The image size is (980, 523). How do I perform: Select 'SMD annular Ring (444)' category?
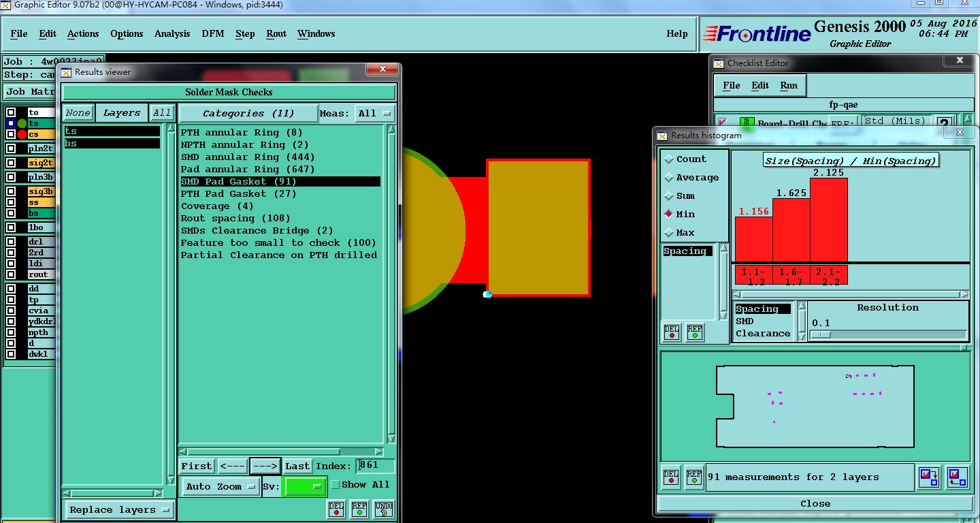[248, 157]
